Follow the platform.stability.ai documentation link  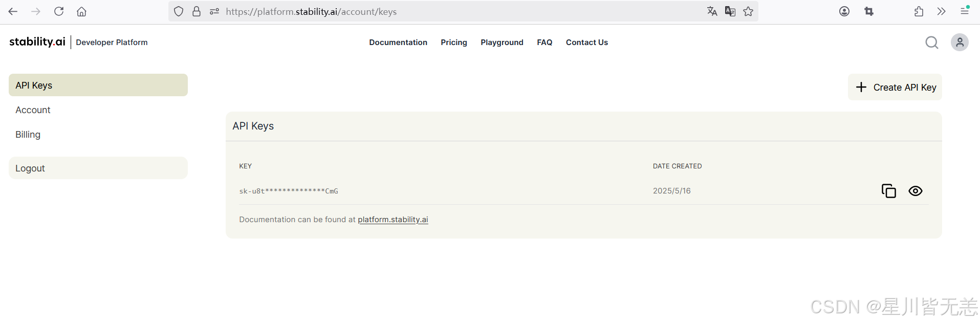pos(393,220)
